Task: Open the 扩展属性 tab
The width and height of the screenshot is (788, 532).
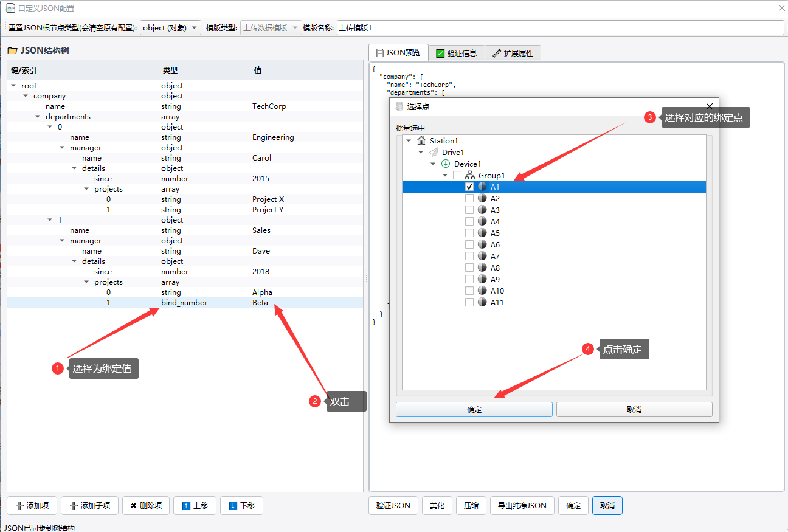Action: tap(513, 53)
